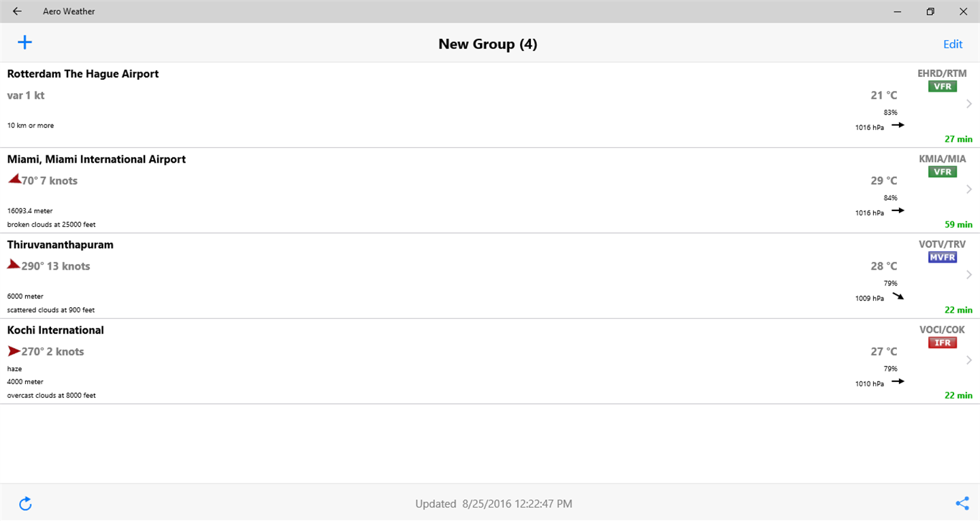Select Miami International Airport station name
Viewport: 980px width, 521px height.
[x=96, y=159]
